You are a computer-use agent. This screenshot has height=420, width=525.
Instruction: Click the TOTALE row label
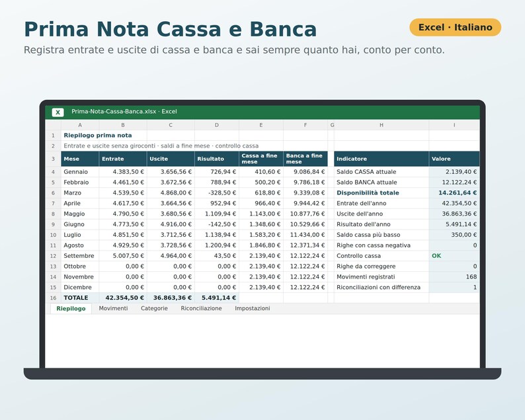(80, 298)
